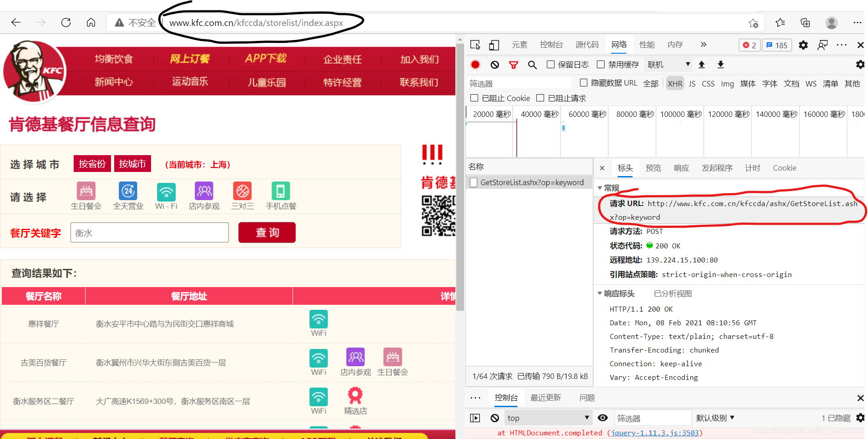
Task: Click the 按省份 button
Action: click(92, 164)
